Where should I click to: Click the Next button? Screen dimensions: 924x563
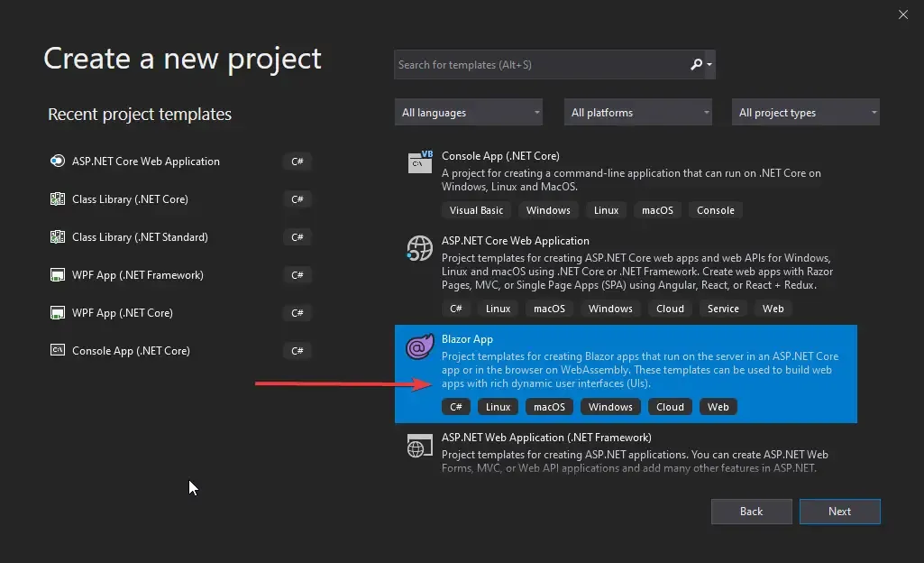pyautogui.click(x=839, y=511)
